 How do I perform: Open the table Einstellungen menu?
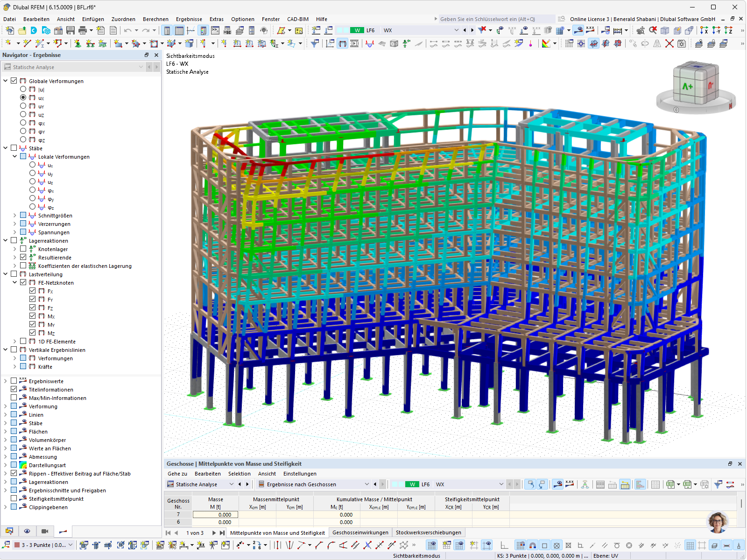299,474
